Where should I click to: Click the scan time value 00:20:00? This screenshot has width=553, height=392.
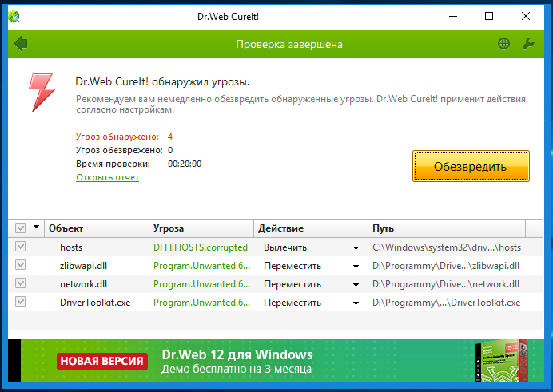pyautogui.click(x=185, y=164)
